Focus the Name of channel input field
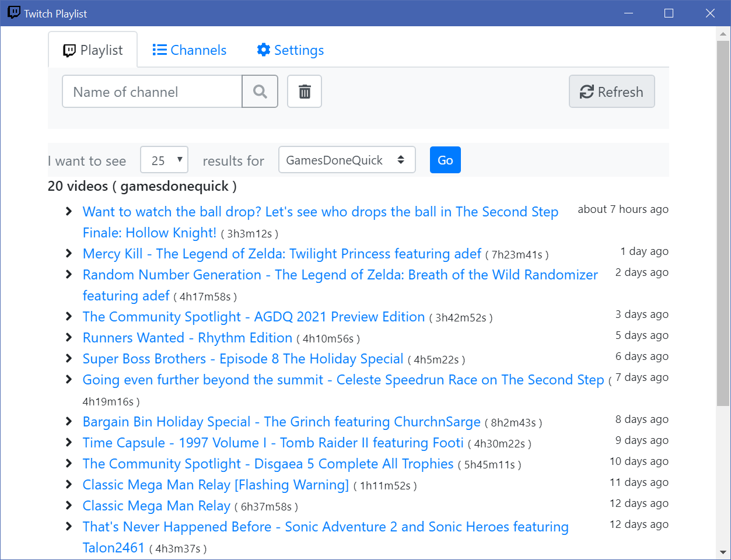 (152, 92)
